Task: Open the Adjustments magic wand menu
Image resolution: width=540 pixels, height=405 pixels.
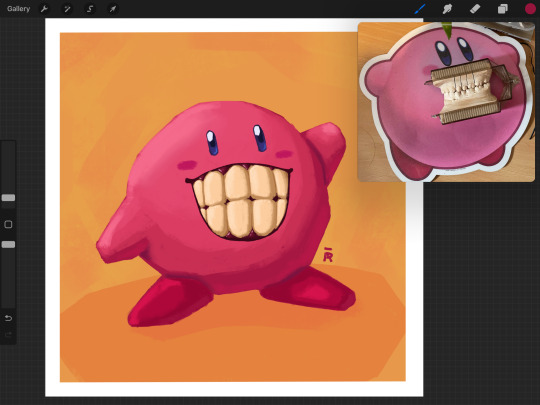Action: click(67, 9)
